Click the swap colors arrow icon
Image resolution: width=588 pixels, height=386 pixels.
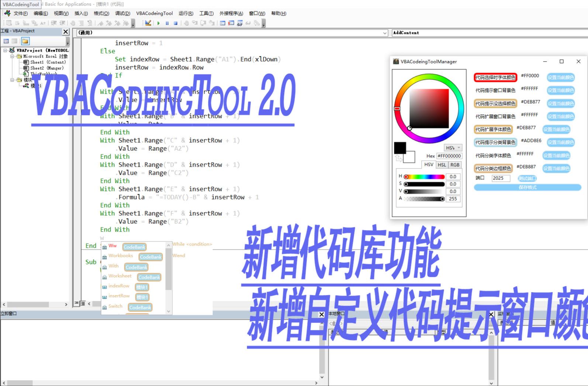tap(398, 159)
